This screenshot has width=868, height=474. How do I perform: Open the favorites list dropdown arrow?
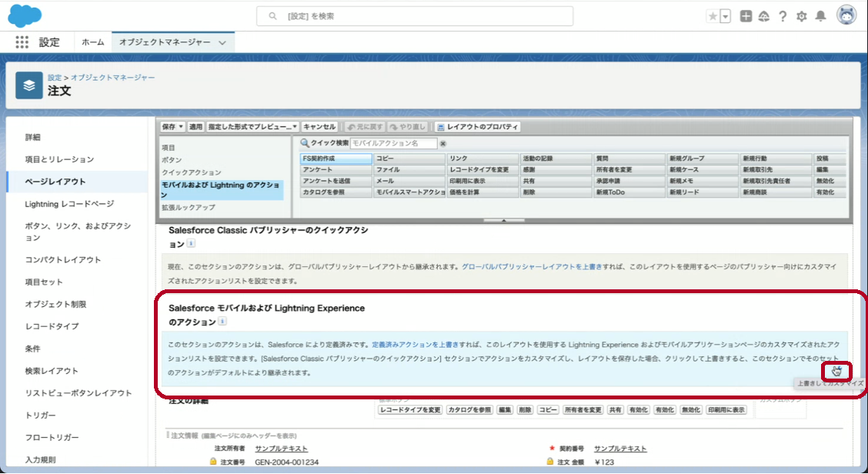pos(725,16)
